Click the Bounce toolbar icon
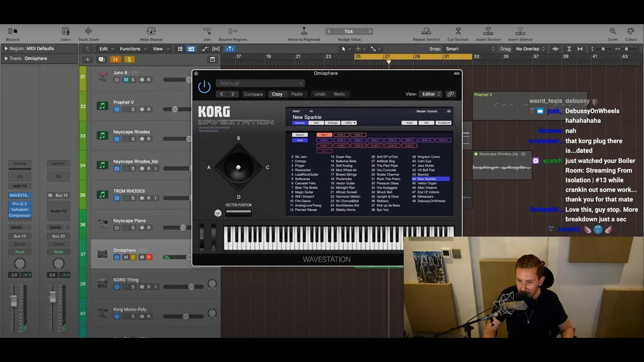Screen dimensions: 644x362 pyautogui.click(x=13, y=31)
